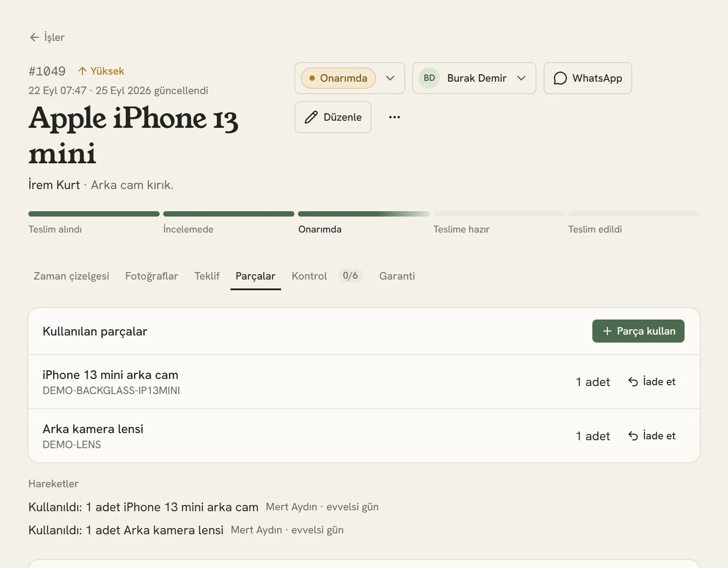
Task: Switch to the Fotoğraflar tab
Action: [152, 276]
